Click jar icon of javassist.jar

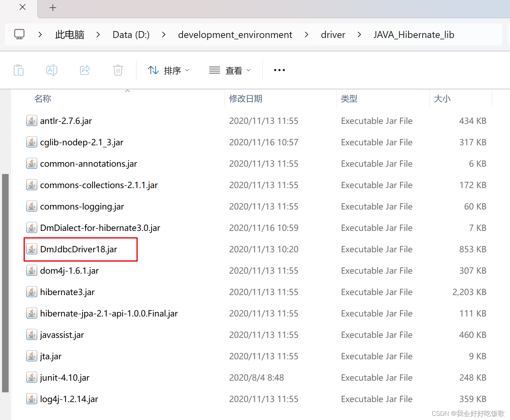tap(32, 335)
